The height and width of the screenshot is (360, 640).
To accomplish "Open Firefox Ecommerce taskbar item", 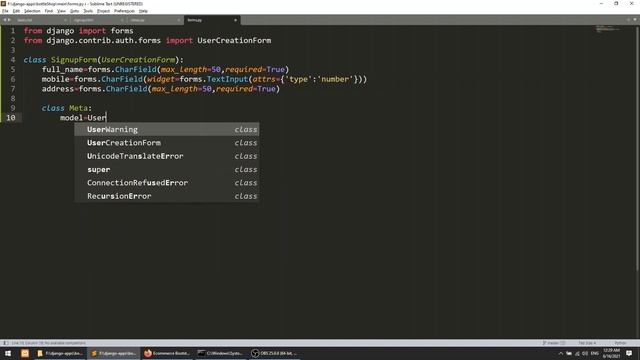I will click(x=167, y=353).
